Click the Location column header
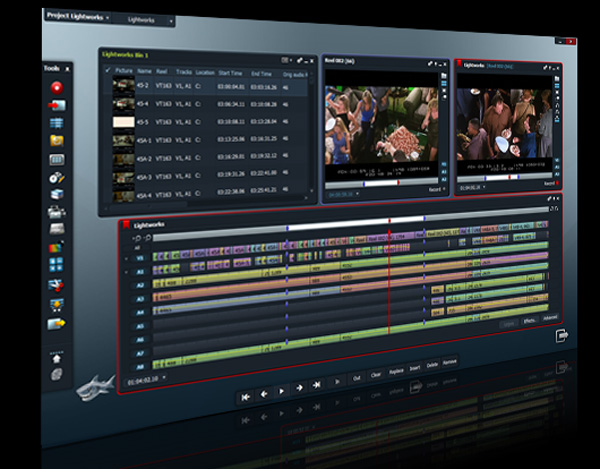The height and width of the screenshot is (469, 600). 205,72
